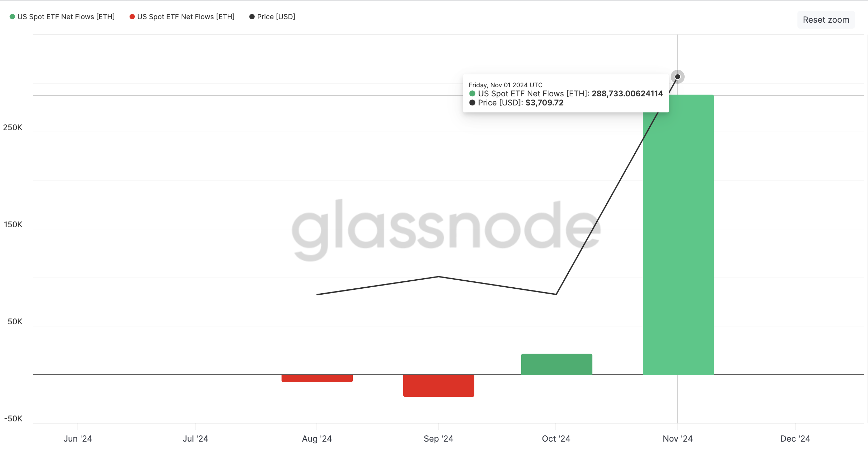Click the red US Spot ETF Net Flows legend dot

coord(131,16)
